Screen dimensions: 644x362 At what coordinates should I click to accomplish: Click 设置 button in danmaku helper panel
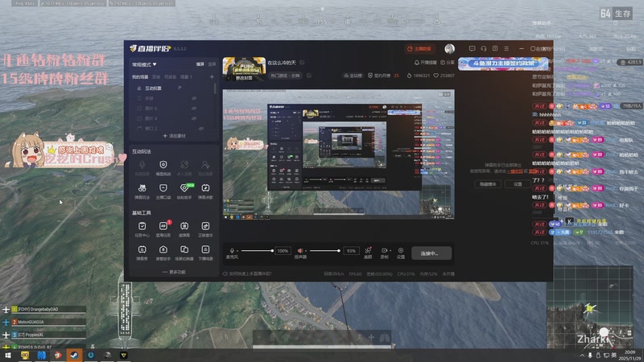click(518, 184)
